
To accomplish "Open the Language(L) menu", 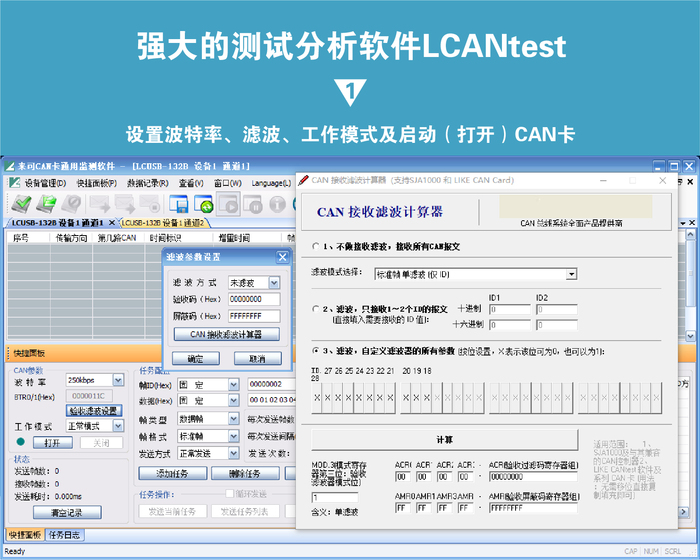I will pos(271,183).
